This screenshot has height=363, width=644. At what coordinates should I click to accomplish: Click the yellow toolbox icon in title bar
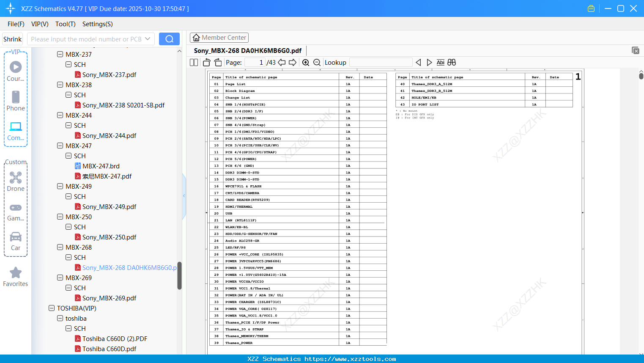point(591,8)
